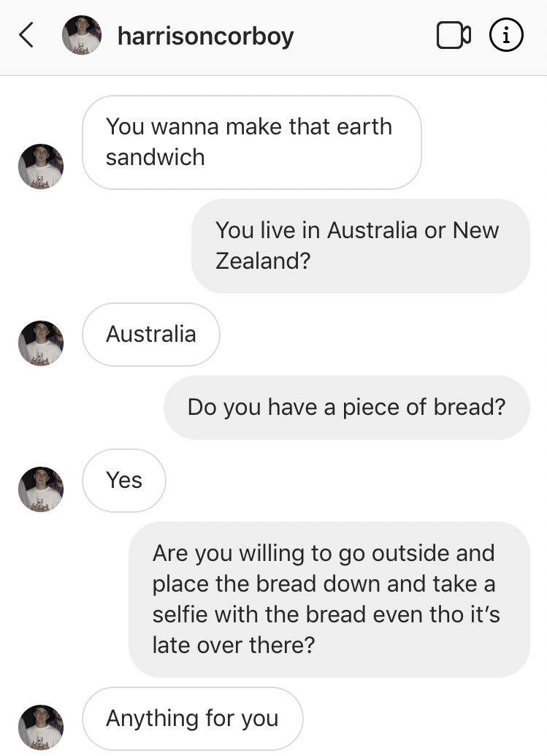The image size is (547, 756).
Task: Select the selfie with bread message
Action: click(x=329, y=599)
